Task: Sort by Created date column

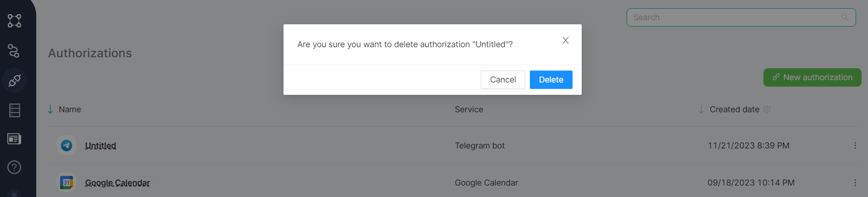Action: click(734, 109)
